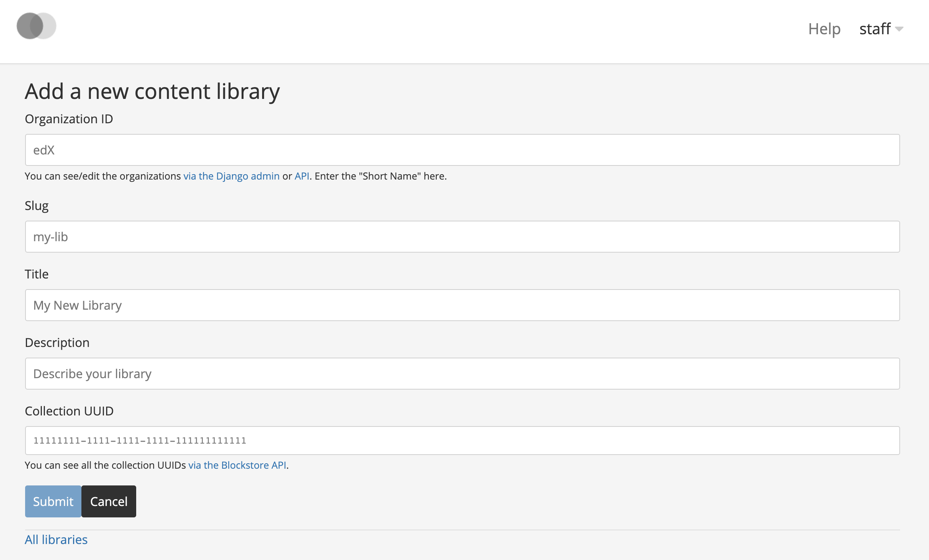Open the staff user dropdown arrow
This screenshot has height=560, width=929.
899,29
